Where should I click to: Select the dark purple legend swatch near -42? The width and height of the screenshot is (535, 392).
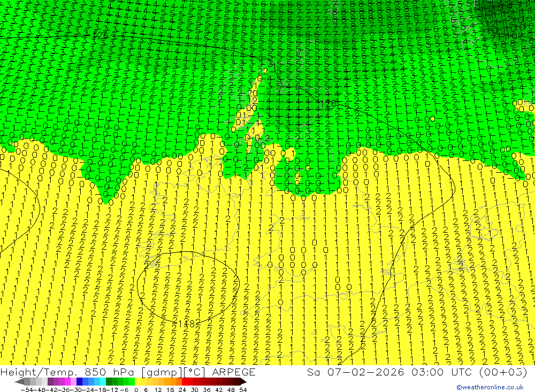click(x=50, y=381)
